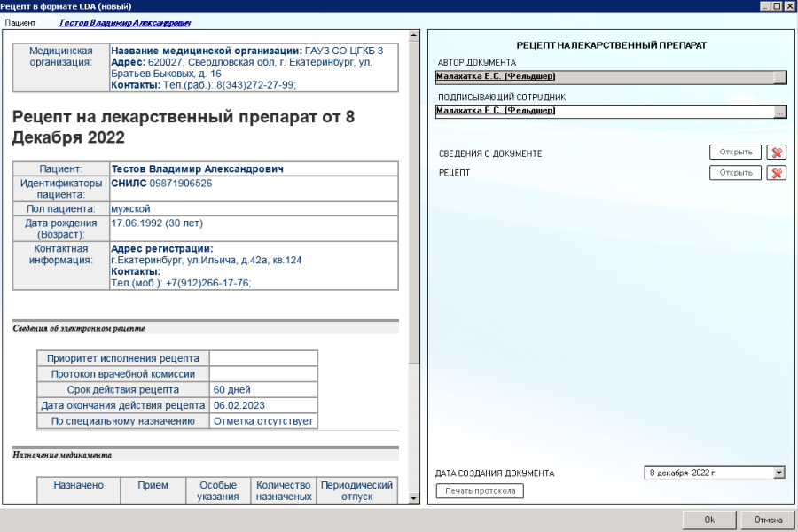Click the Сведения об электронном рецепте heading
The height and width of the screenshot is (532, 798).
click(x=79, y=328)
